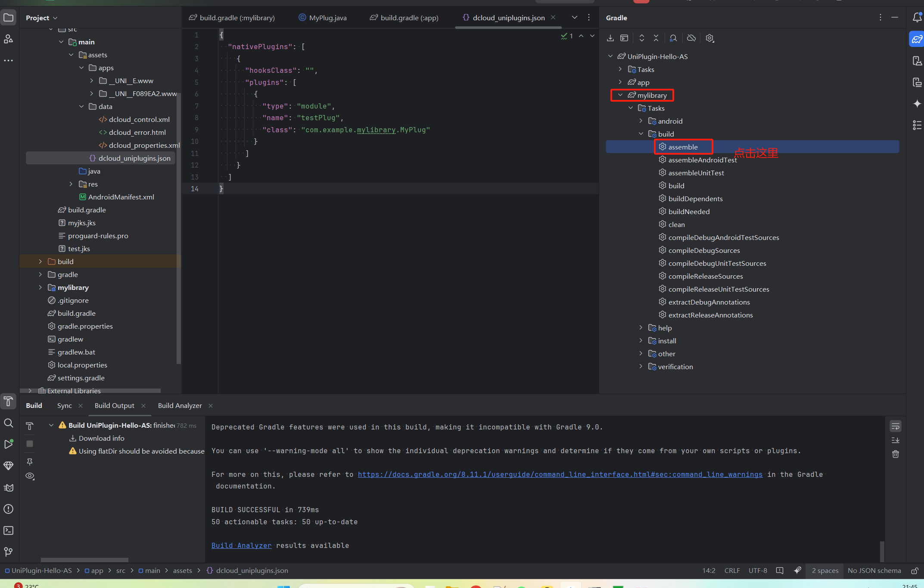Open Gradle build settings gear icon
Viewport: 924px width, 588px height.
(x=710, y=38)
